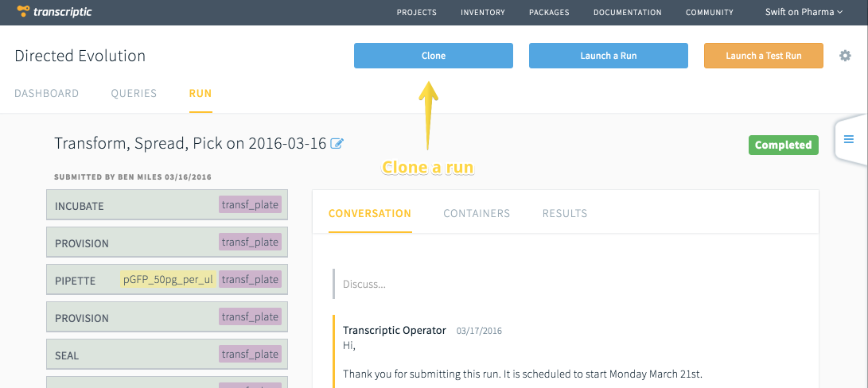Select the PIPETTE instruction step
The width and height of the screenshot is (868, 388).
167,280
